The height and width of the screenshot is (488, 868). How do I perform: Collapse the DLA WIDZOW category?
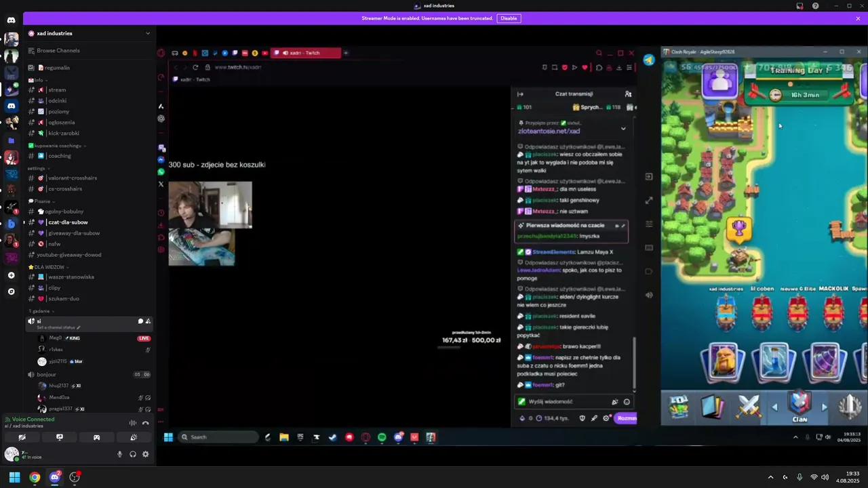49,267
